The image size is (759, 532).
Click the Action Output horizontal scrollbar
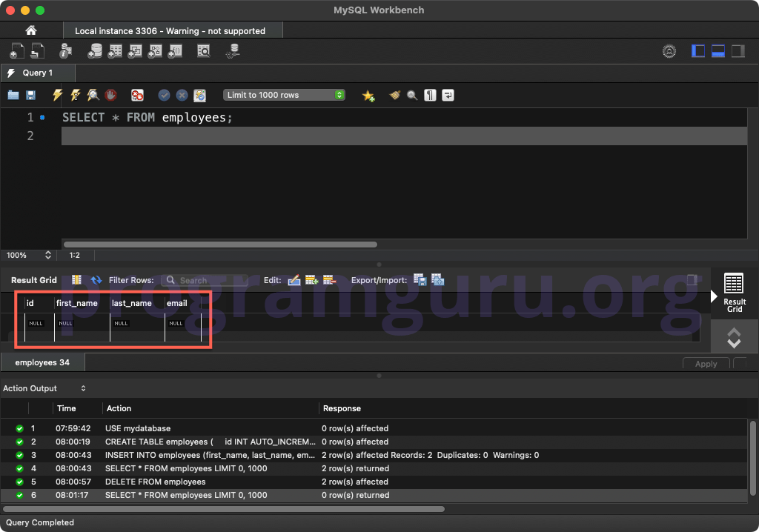224,509
